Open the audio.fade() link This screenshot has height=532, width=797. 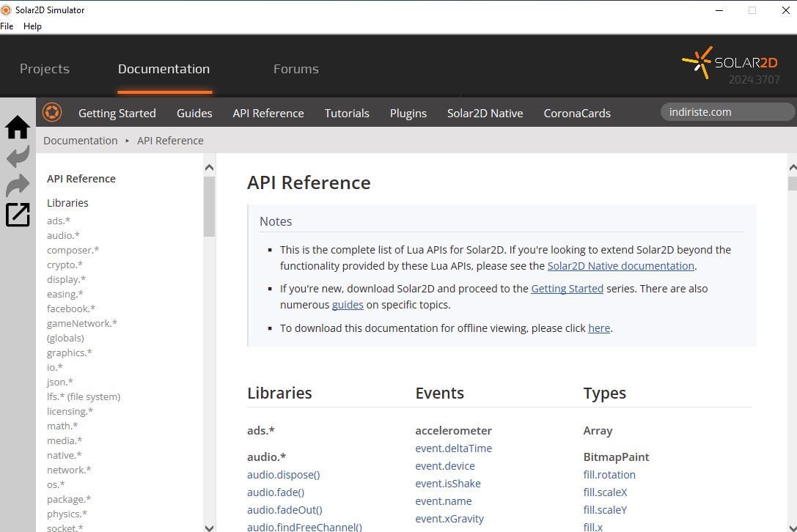click(x=276, y=492)
